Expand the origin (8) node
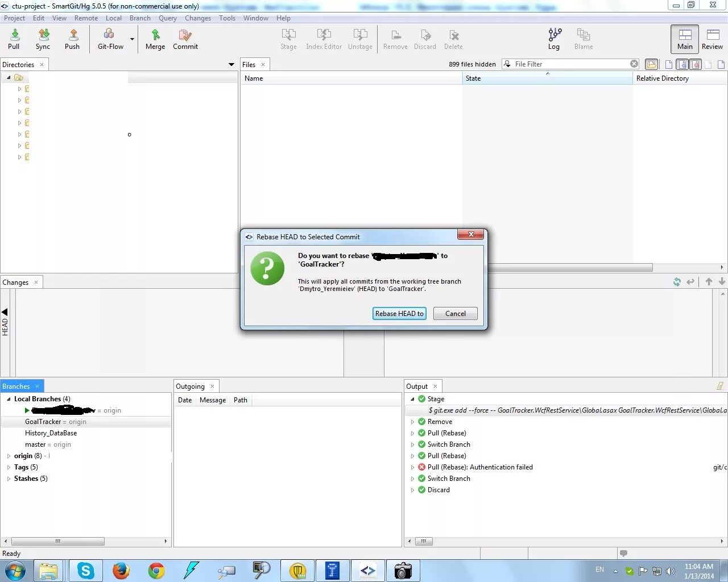Viewport: 728px width, 582px height. click(9, 456)
